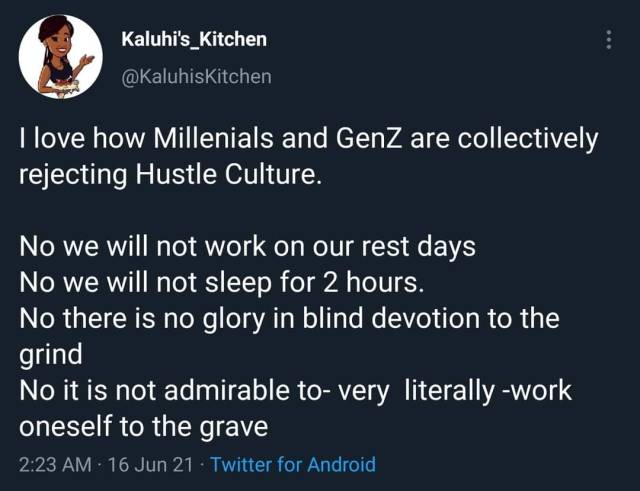
Task: Click the Kaluhi's Kitchen profile avatar
Action: 60,57
